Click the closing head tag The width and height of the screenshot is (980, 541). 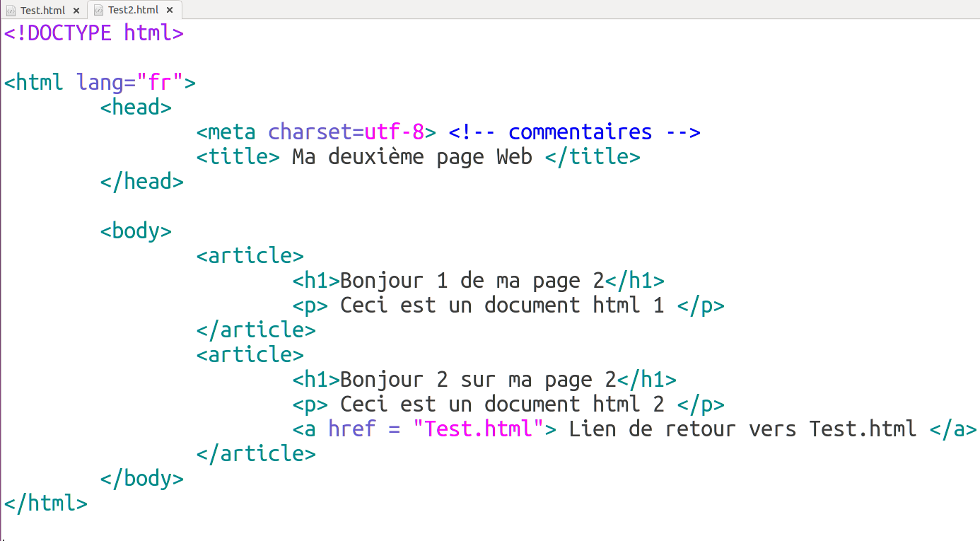tap(141, 182)
